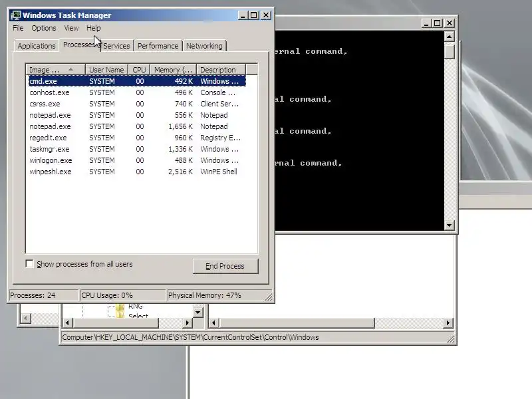
Task: Click command prompt scroll down arrow
Action: tap(450, 225)
